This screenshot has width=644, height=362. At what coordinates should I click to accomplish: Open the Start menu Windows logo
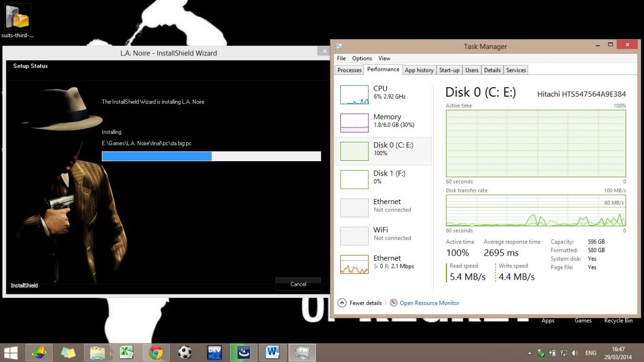(11, 352)
